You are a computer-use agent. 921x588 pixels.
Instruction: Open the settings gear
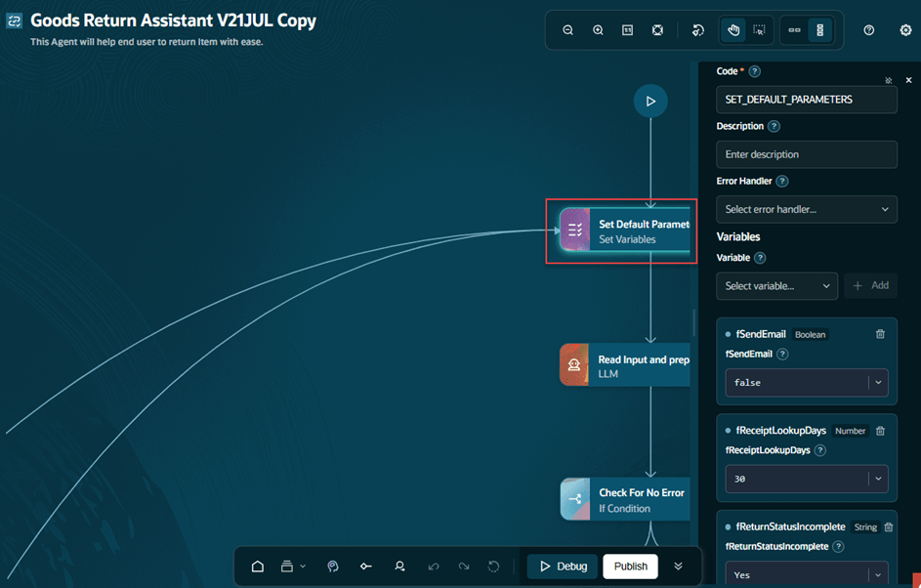click(905, 30)
